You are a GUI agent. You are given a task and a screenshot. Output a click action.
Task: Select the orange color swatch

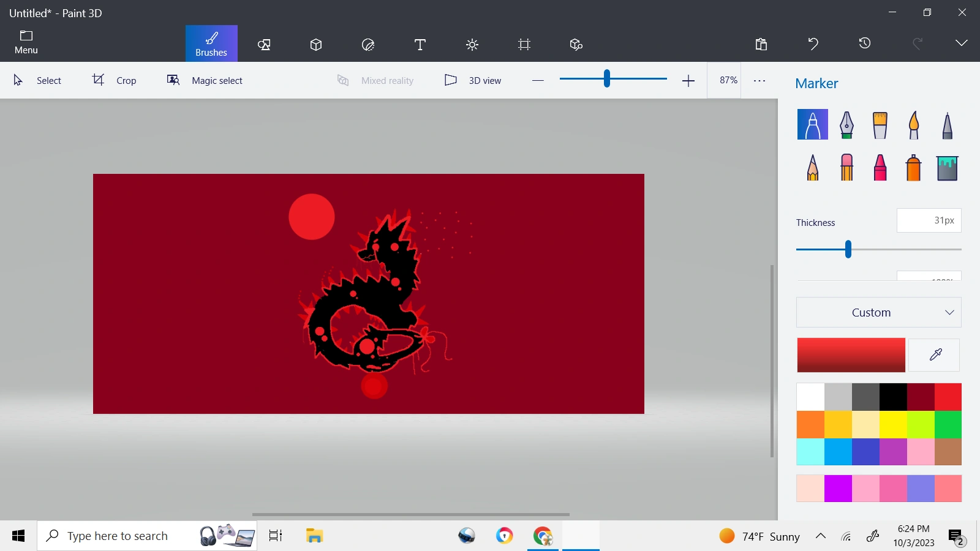pos(811,424)
